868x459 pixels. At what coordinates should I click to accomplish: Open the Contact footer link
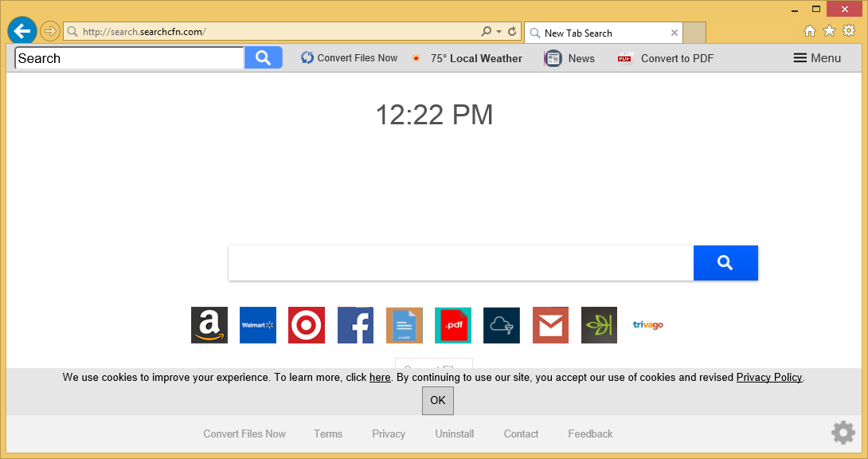(x=521, y=433)
